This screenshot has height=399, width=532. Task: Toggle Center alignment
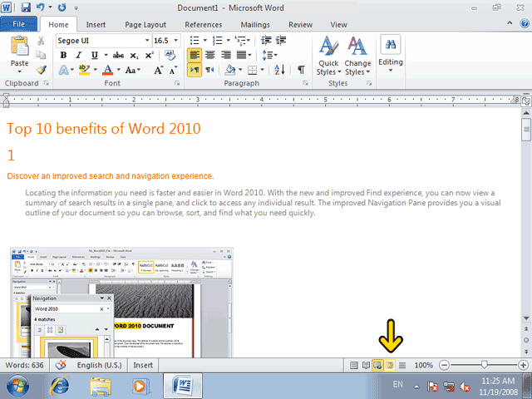(210, 55)
